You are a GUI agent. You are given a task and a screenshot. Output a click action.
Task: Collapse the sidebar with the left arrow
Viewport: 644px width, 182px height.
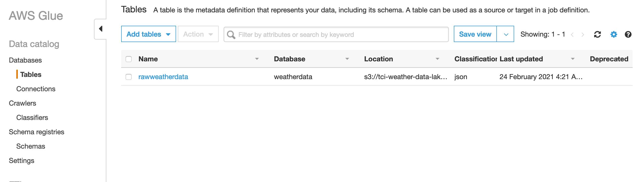[100, 29]
